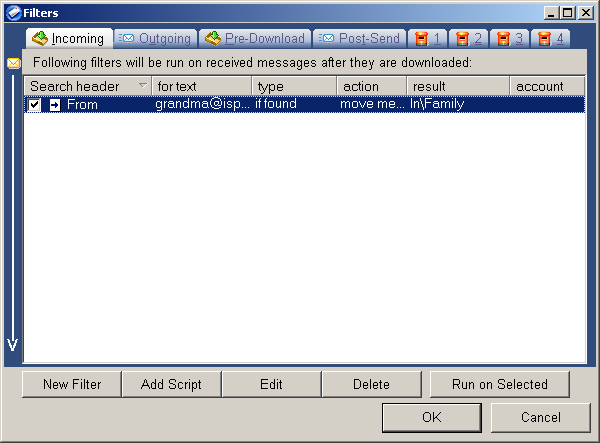The height and width of the screenshot is (443, 600).
Task: Switch to the Outgoing tab
Action: pos(155,39)
